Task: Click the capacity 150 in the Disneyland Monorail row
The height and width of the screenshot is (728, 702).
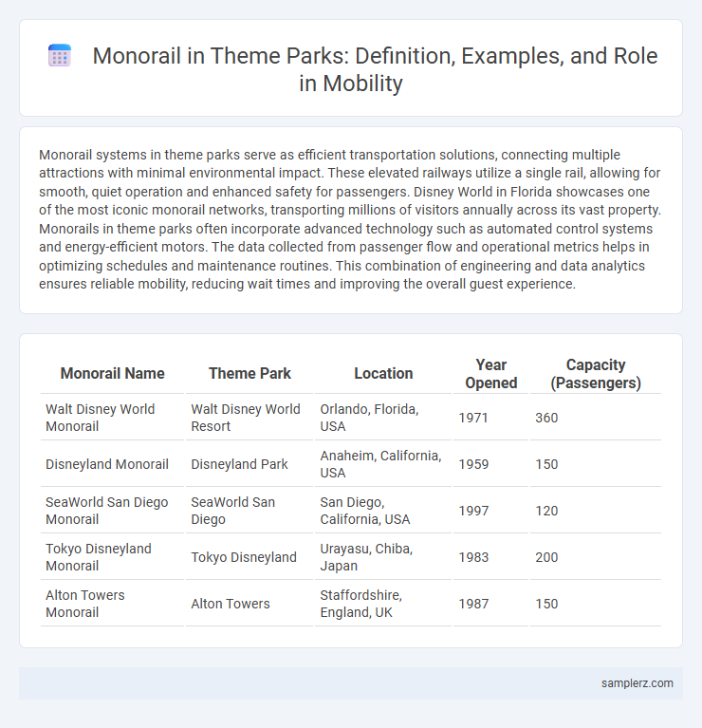Action: pyautogui.click(x=596, y=464)
